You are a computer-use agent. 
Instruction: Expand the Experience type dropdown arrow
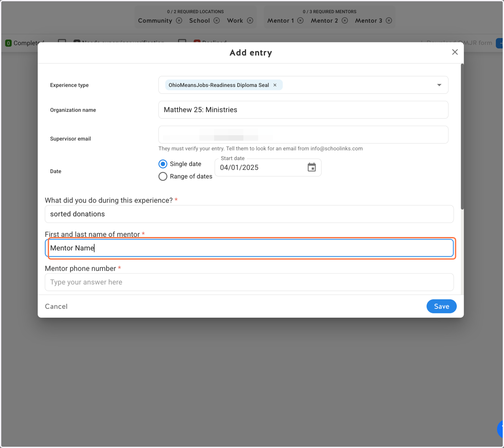point(439,85)
